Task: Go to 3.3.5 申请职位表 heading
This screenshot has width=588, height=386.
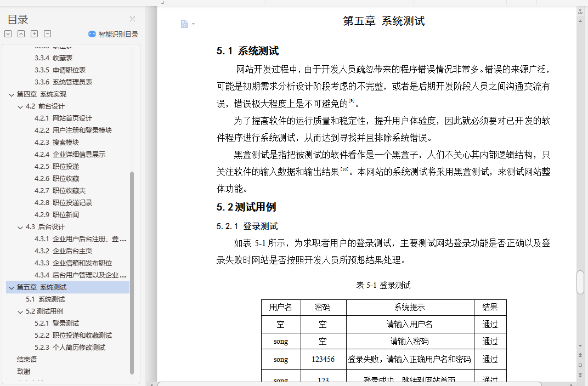Action: 60,70
